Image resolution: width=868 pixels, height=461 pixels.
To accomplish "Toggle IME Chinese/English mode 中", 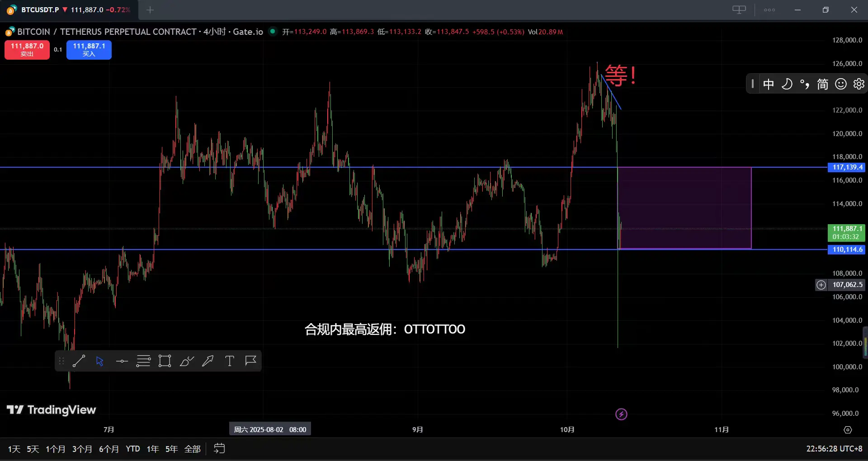I will point(769,84).
